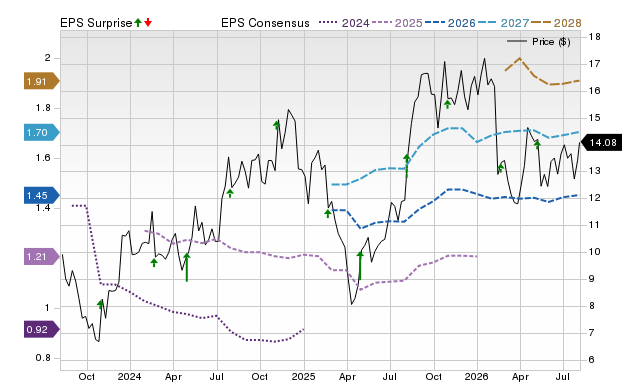Click the dark purple 0.92 value tag
This screenshot has height=382, width=640.
[x=42, y=329]
